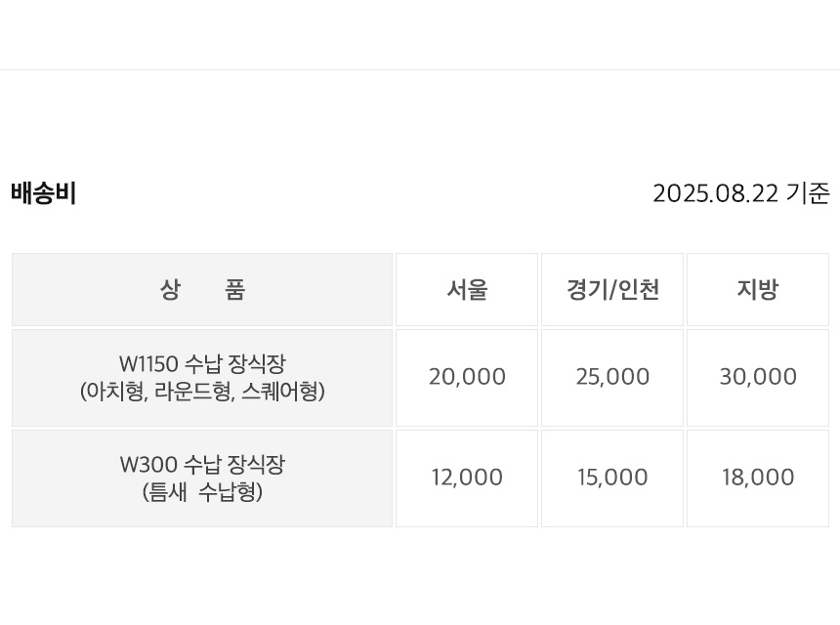Click the 아치형 option text
The image size is (840, 625).
117,392
